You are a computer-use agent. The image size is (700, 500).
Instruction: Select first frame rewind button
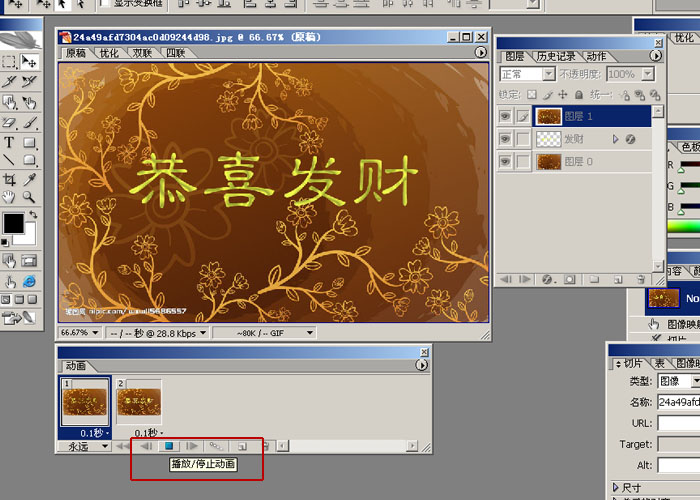pyautogui.click(x=122, y=446)
